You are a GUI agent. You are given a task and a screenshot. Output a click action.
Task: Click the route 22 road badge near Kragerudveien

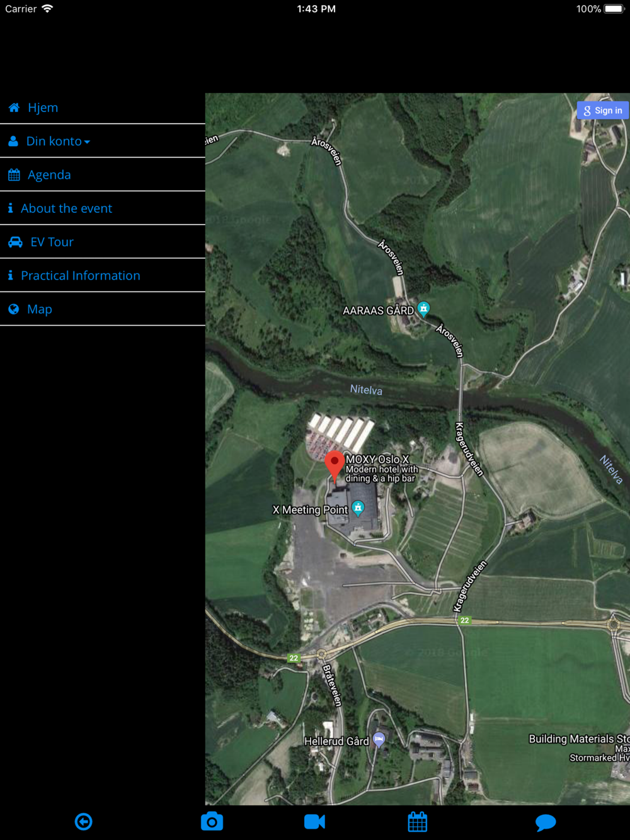coord(464,620)
